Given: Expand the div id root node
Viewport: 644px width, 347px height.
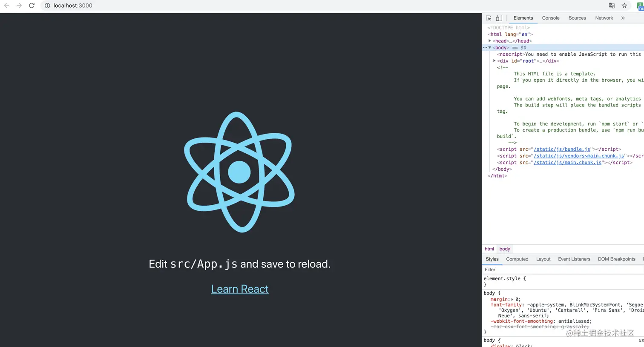Looking at the screenshot, I should [x=494, y=61].
